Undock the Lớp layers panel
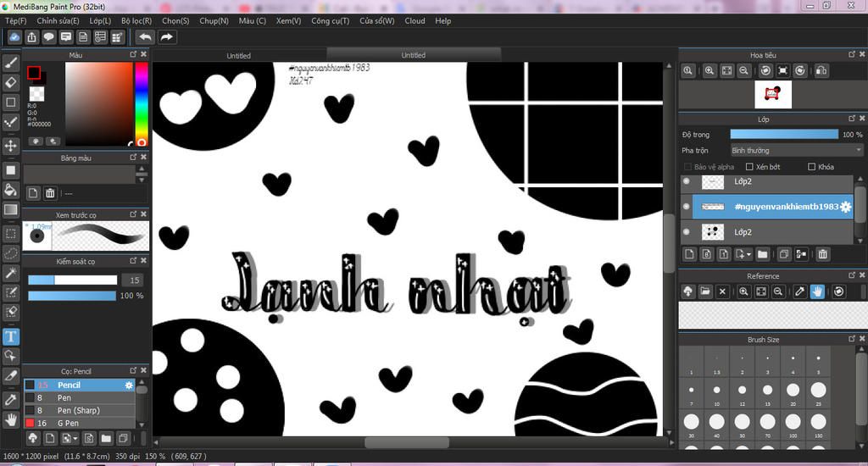868x466 pixels. click(852, 119)
